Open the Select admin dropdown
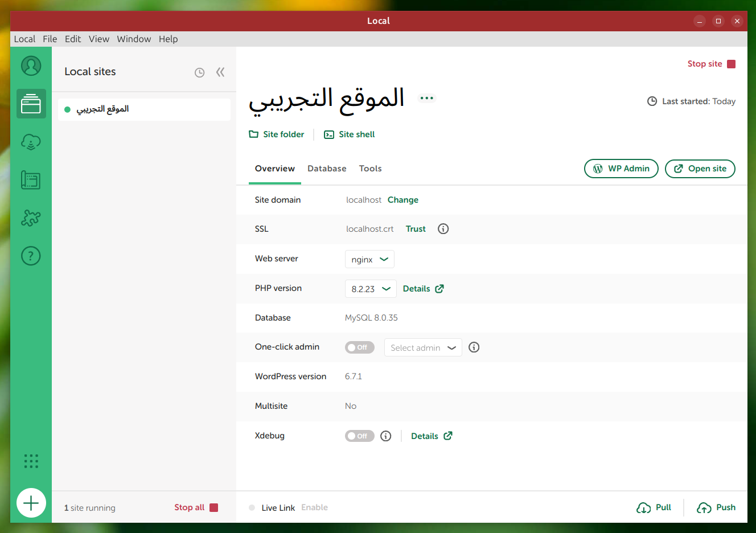Image resolution: width=756 pixels, height=533 pixels. (x=423, y=347)
